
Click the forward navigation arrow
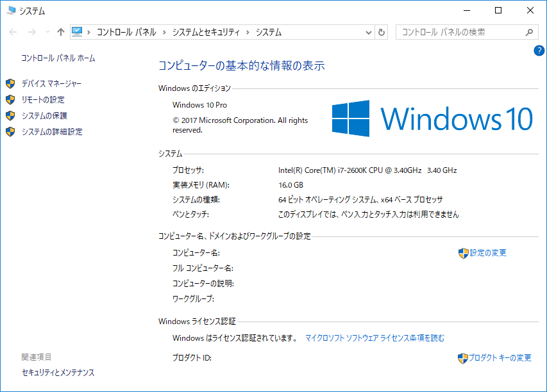32,33
